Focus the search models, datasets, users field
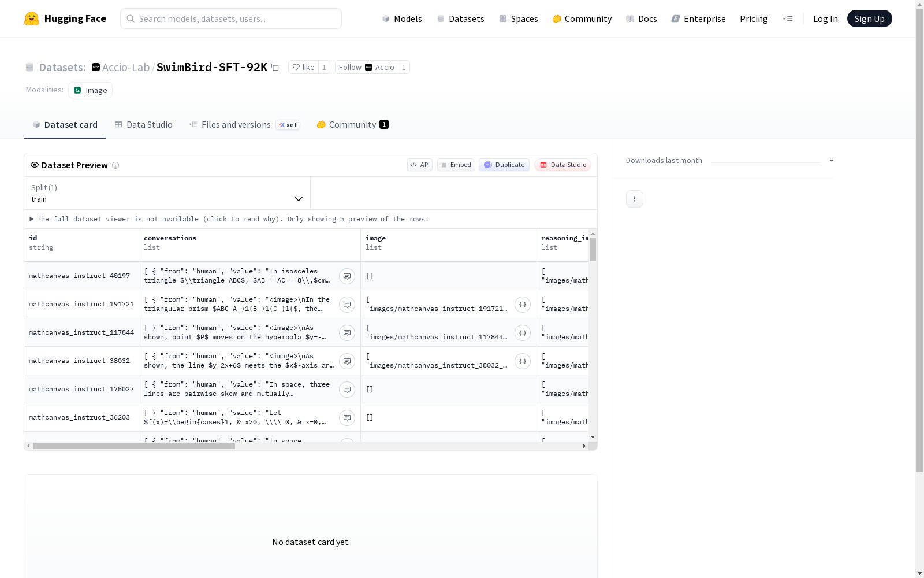Screen dimensions: 924x578 (x=231, y=18)
